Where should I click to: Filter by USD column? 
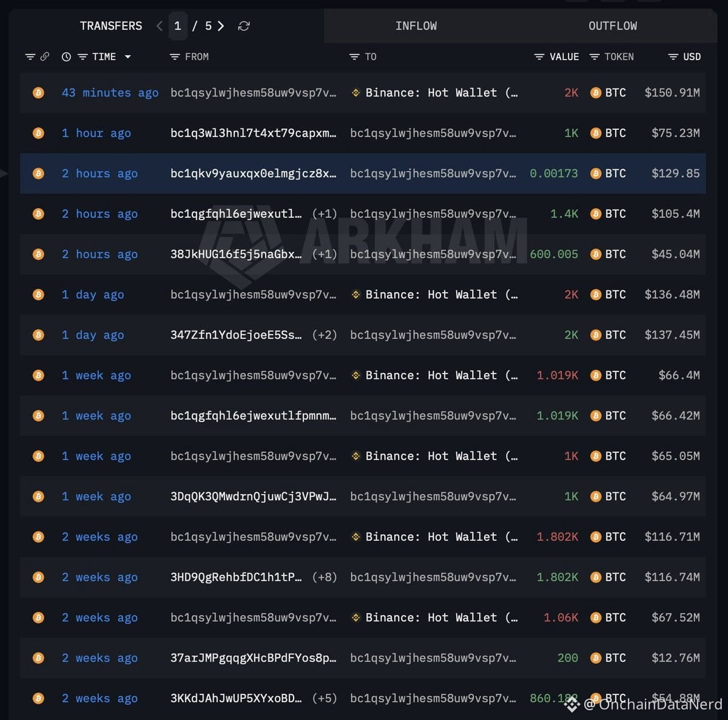point(673,56)
